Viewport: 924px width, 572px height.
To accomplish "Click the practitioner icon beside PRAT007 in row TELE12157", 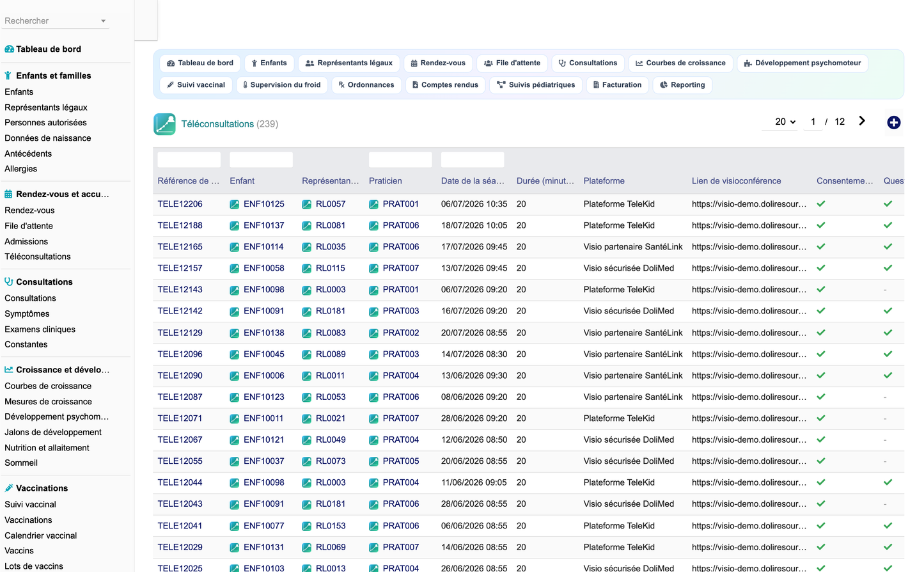I will (x=373, y=269).
